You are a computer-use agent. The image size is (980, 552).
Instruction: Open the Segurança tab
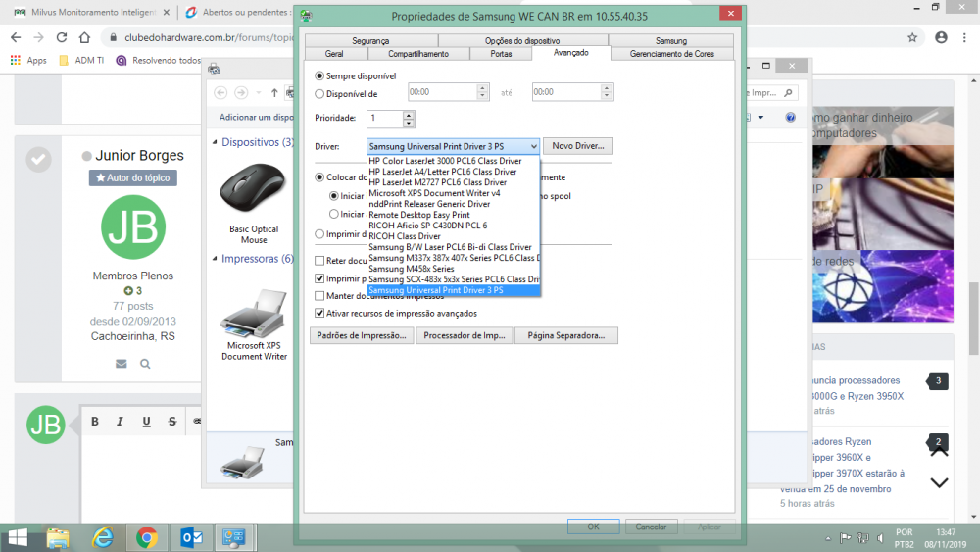(x=370, y=40)
